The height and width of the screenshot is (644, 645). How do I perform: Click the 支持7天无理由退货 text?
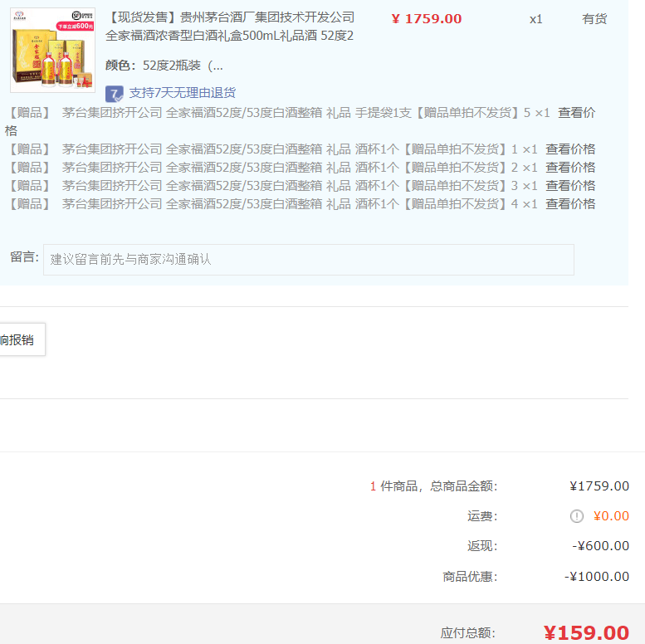click(182, 93)
